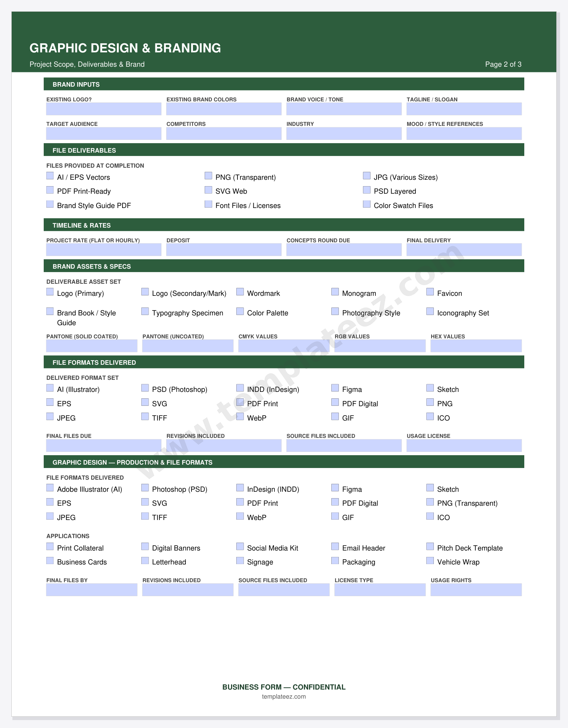Check the Vehicle Wrap box
Screen dimensions: 568x728
tap(430, 561)
